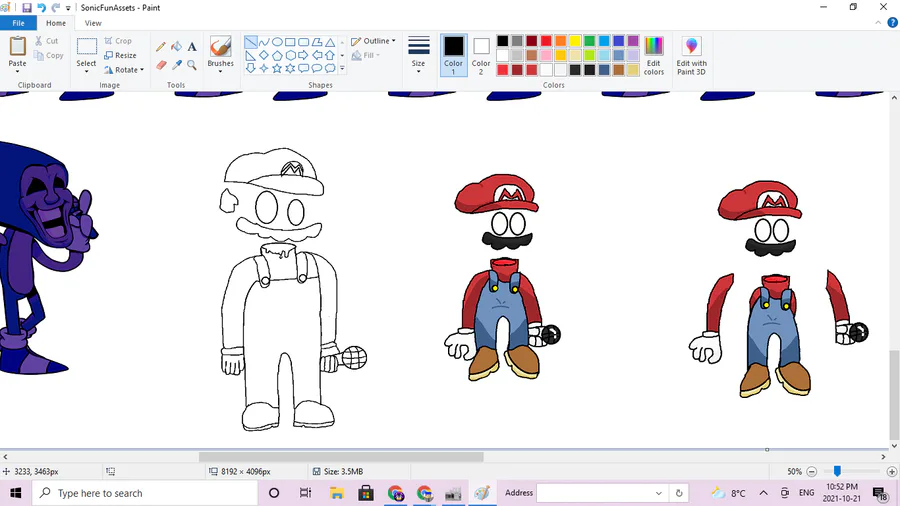Open Customize Quick Access Toolbar dropdown
900x506 pixels.
(68, 8)
